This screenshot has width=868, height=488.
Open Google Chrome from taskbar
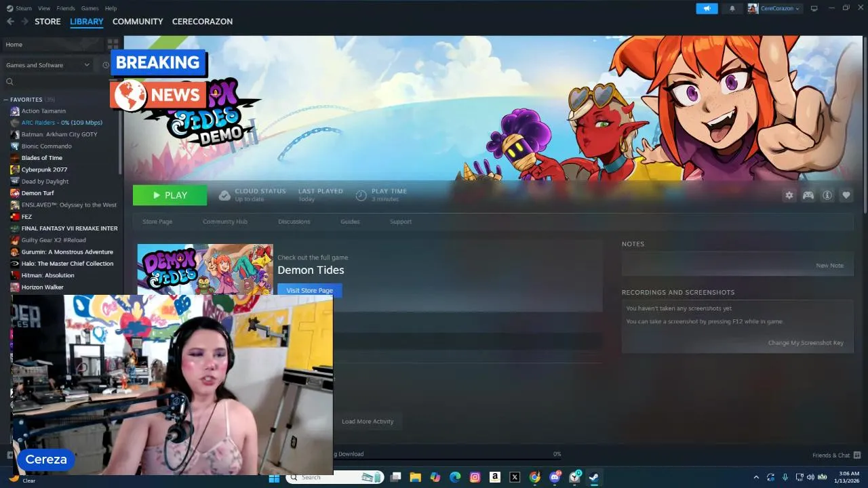coord(535,477)
